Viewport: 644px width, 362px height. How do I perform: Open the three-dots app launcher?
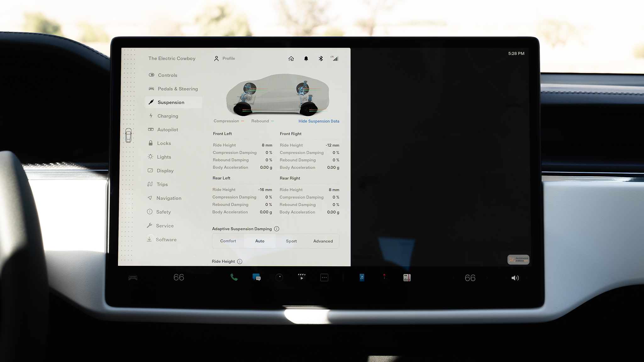324,277
